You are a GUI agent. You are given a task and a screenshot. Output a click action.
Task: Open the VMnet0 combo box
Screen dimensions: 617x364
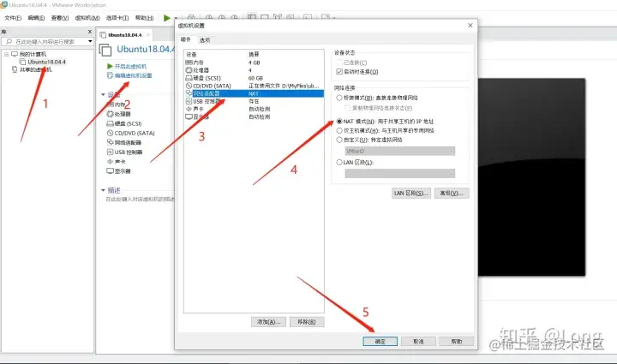[400, 151]
